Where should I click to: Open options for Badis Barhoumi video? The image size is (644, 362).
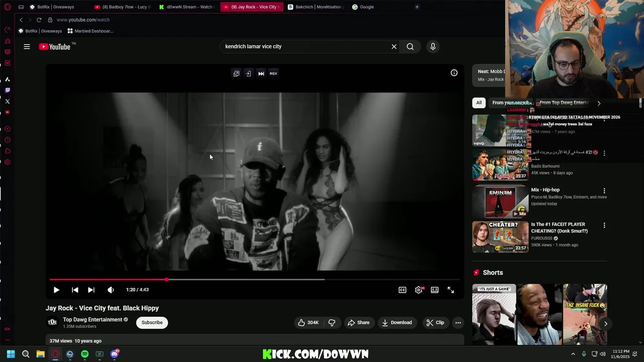pyautogui.click(x=604, y=153)
